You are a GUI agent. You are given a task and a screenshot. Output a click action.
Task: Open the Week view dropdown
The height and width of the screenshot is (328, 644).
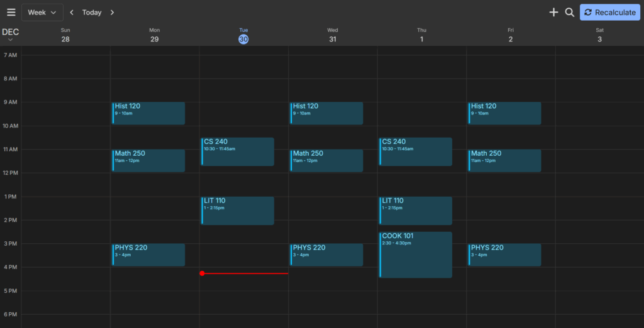42,13
